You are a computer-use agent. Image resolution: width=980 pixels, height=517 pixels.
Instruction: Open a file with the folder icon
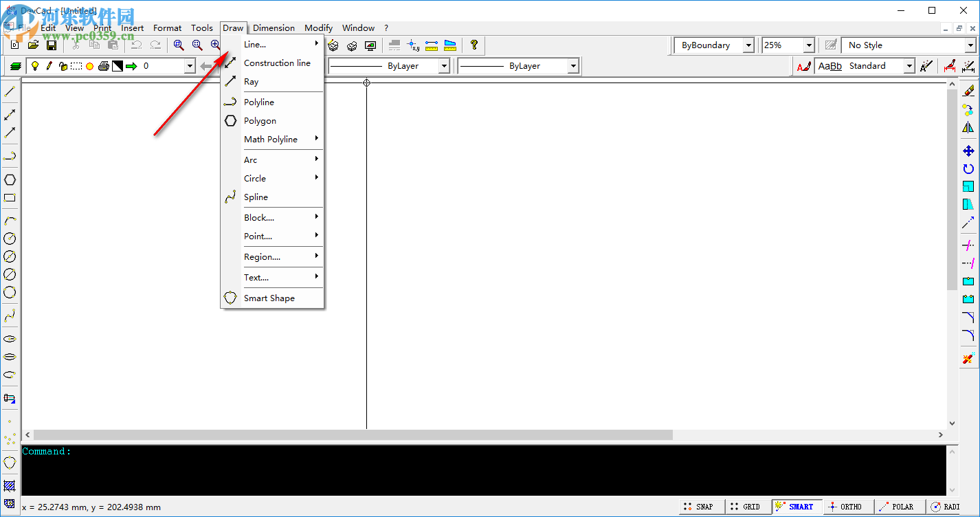point(33,45)
